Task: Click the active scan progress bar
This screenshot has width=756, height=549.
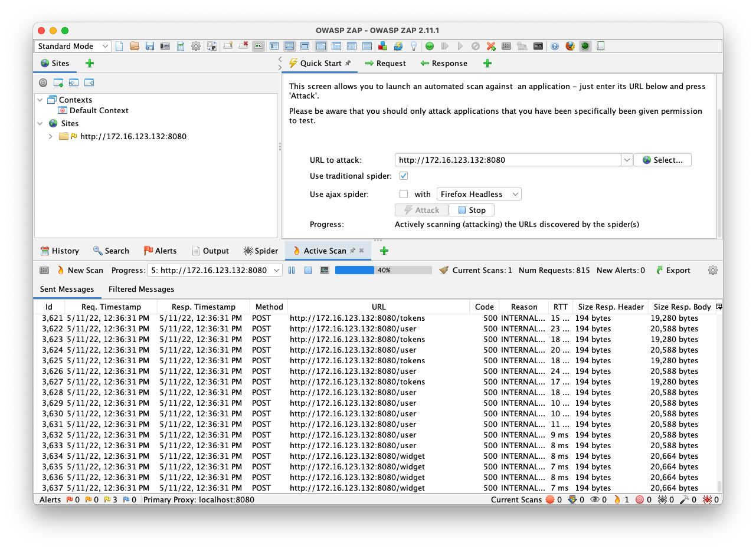Action: 384,270
